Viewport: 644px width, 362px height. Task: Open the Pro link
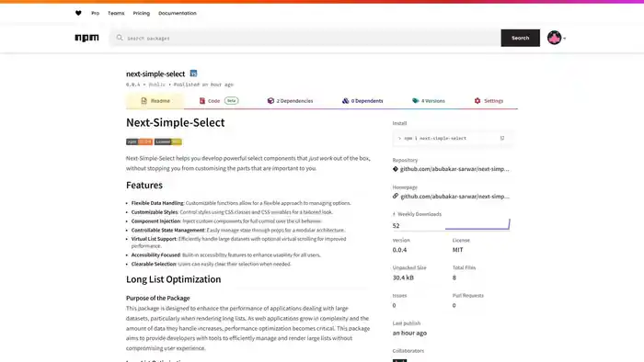(x=96, y=13)
